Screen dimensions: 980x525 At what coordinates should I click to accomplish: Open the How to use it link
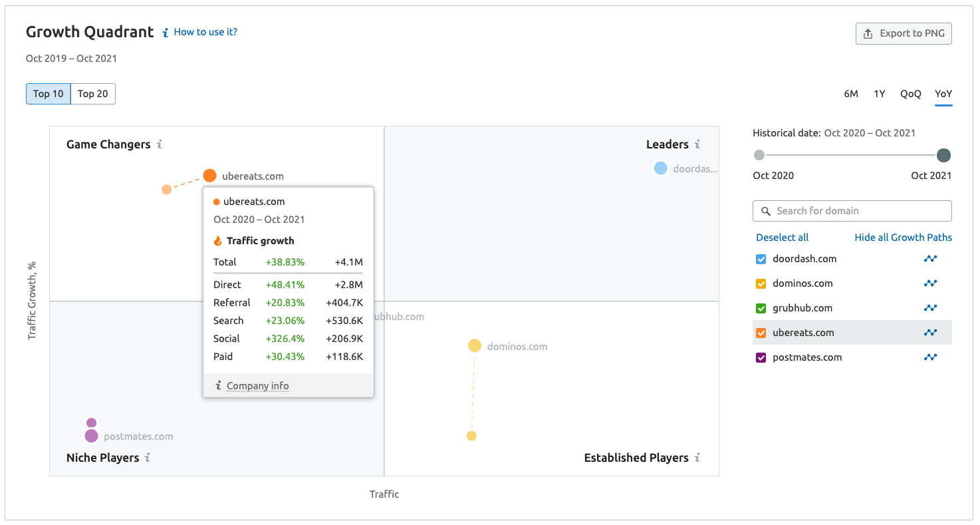click(x=205, y=32)
